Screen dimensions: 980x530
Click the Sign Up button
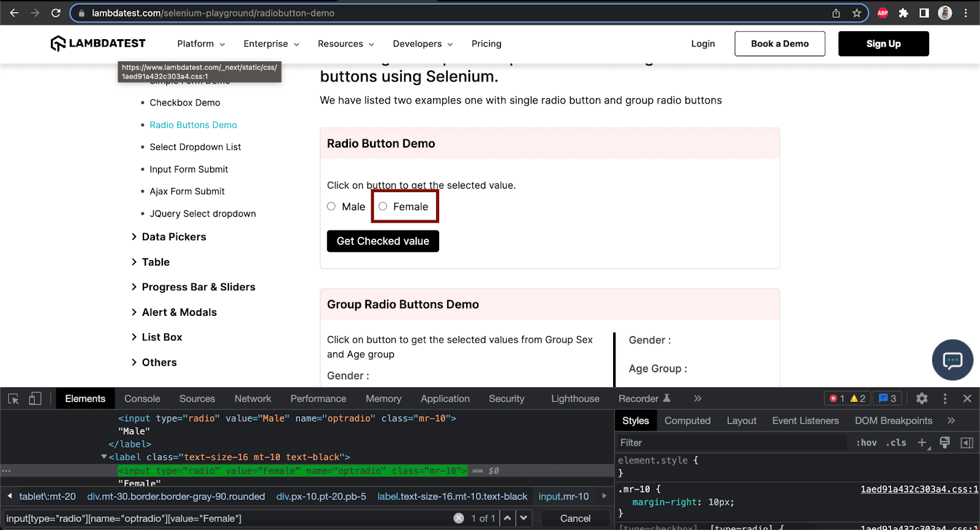[x=883, y=43]
